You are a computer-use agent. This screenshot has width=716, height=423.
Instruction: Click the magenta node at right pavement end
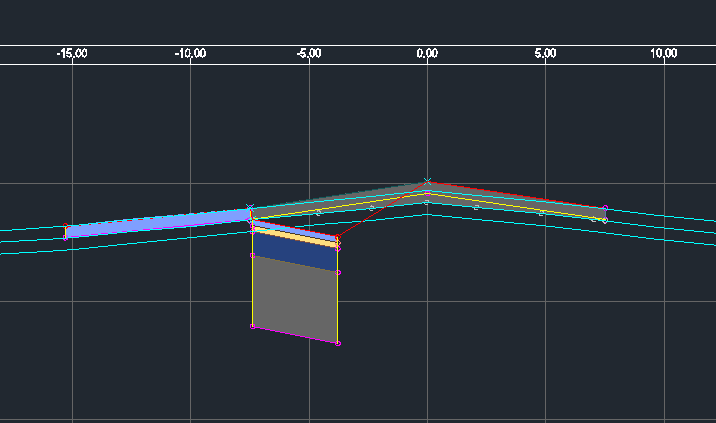pyautogui.click(x=605, y=208)
